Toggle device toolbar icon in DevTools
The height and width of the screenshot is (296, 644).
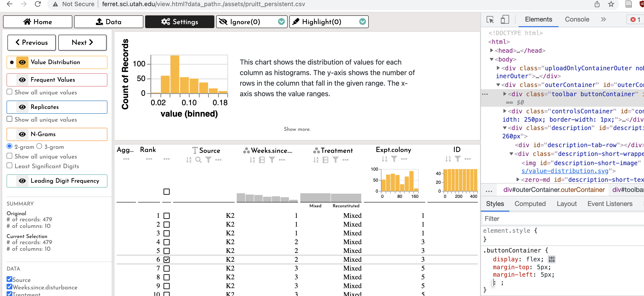[x=505, y=20]
